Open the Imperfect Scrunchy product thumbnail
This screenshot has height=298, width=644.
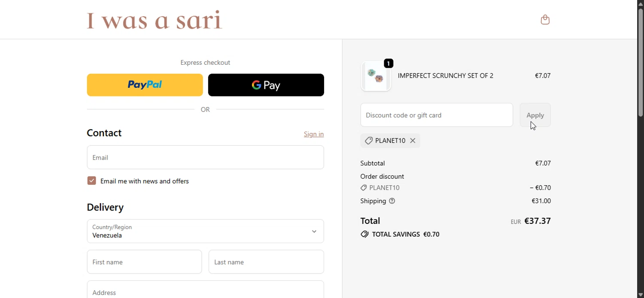tap(376, 76)
